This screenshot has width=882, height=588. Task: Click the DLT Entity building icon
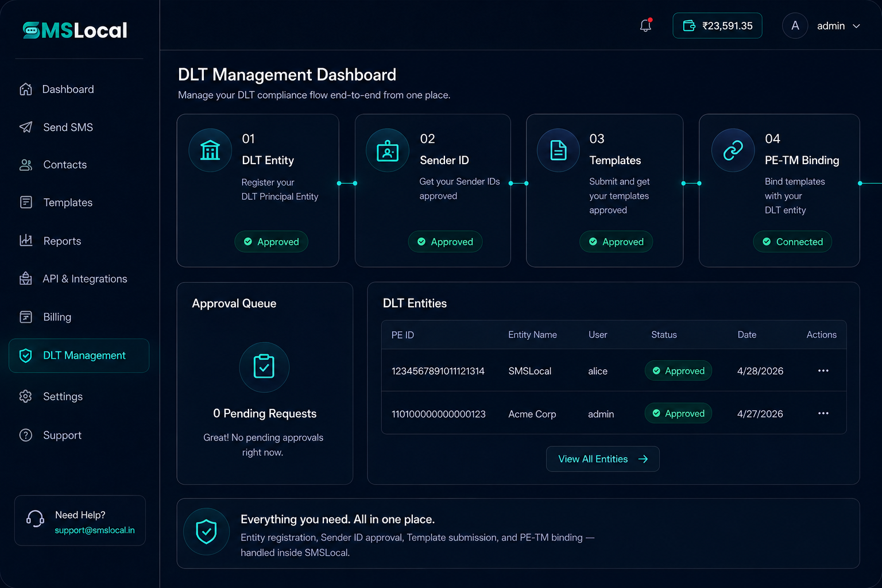[x=210, y=150]
